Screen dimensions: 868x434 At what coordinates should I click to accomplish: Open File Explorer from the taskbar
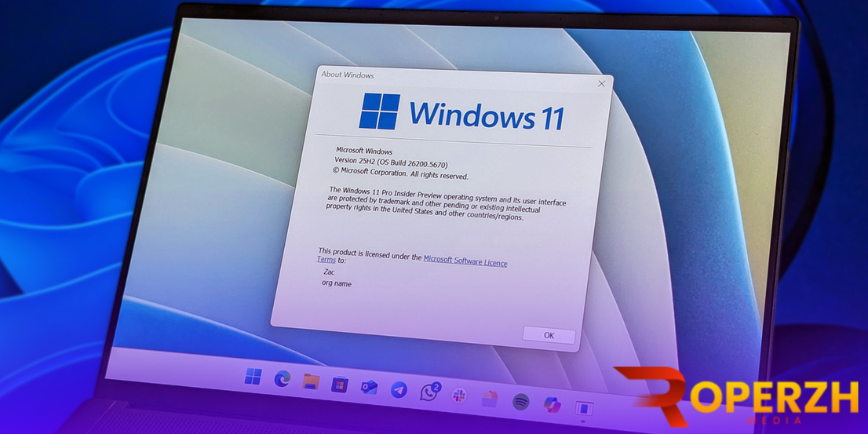click(x=311, y=381)
